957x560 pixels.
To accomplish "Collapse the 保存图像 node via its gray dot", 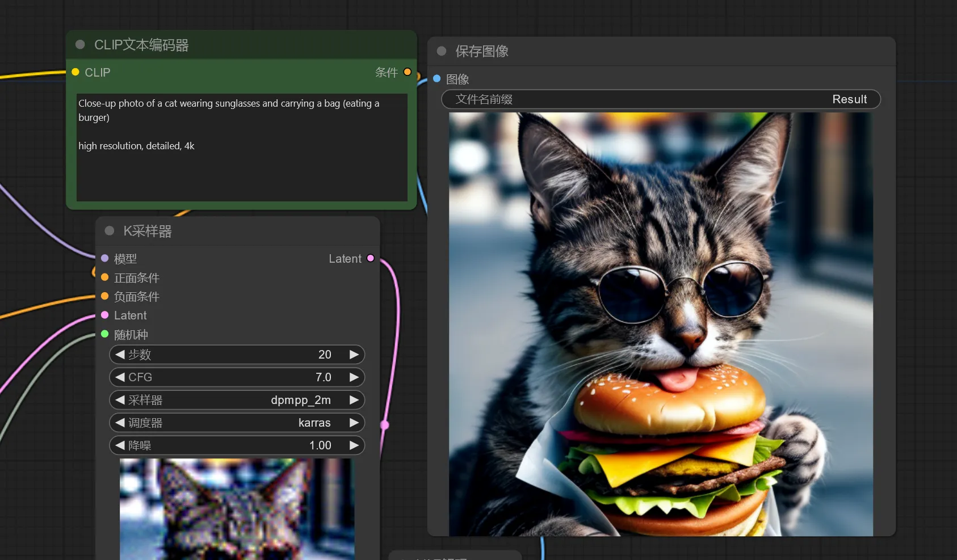I will pyautogui.click(x=442, y=51).
